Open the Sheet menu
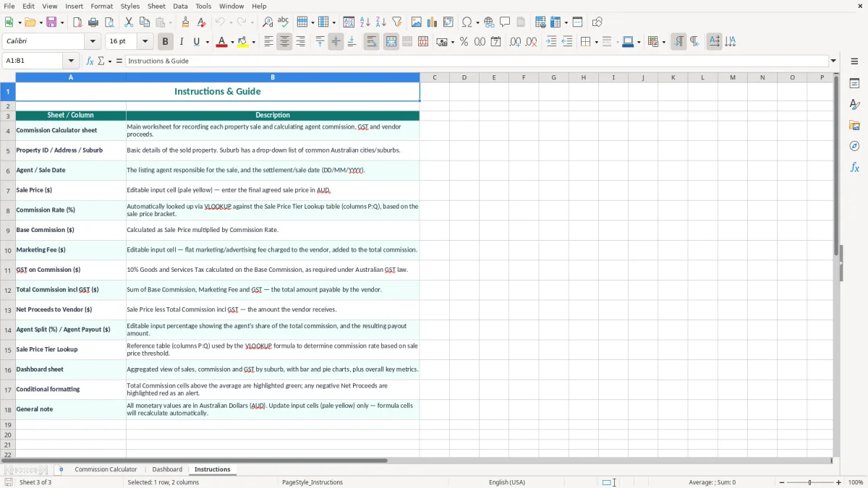 [x=156, y=6]
